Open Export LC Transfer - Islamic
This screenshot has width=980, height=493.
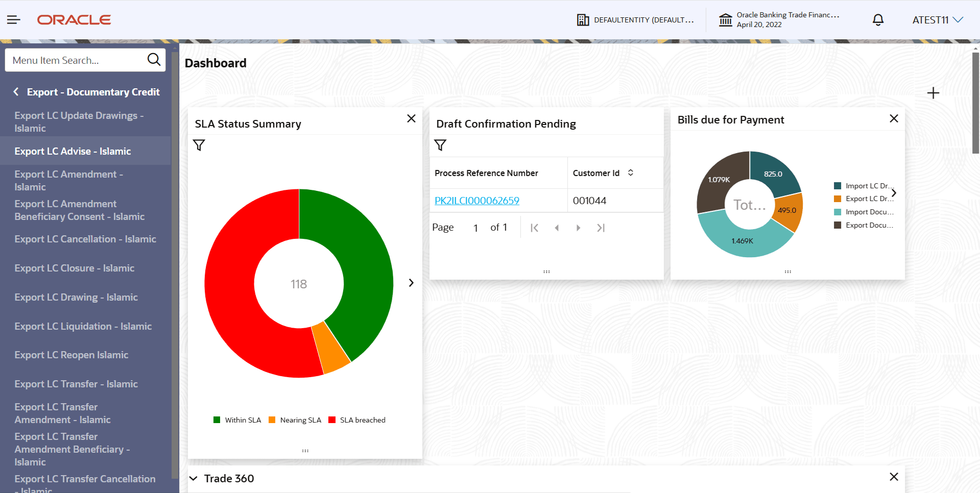[85, 384]
